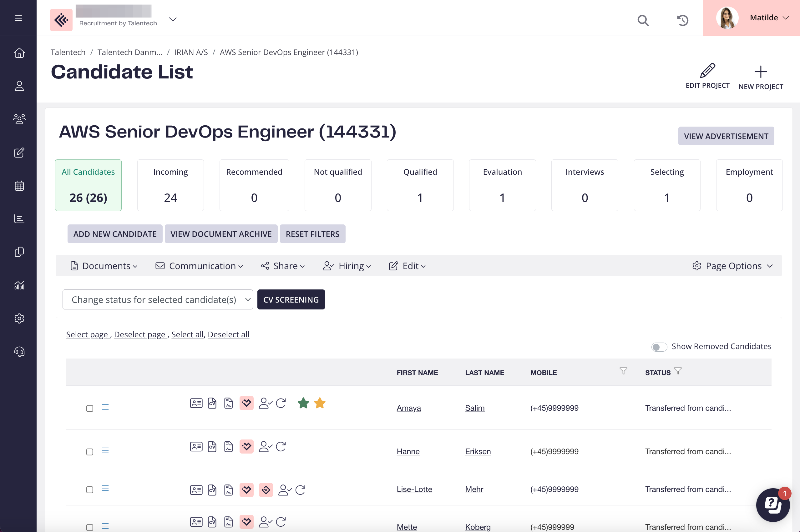Select Lise-Lotte Mehr's checkbox
Screen dimensions: 800x532
pos(90,489)
